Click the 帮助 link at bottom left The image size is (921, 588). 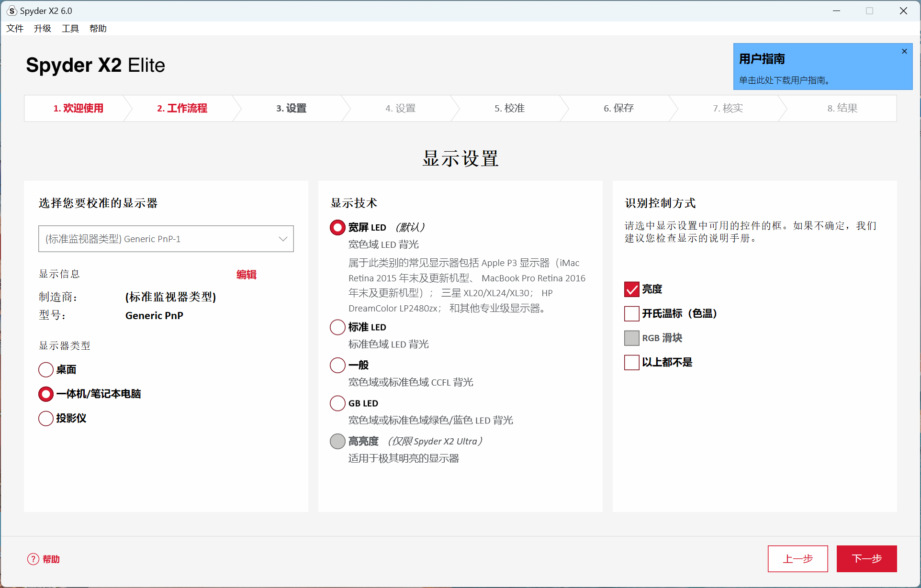[x=51, y=559]
